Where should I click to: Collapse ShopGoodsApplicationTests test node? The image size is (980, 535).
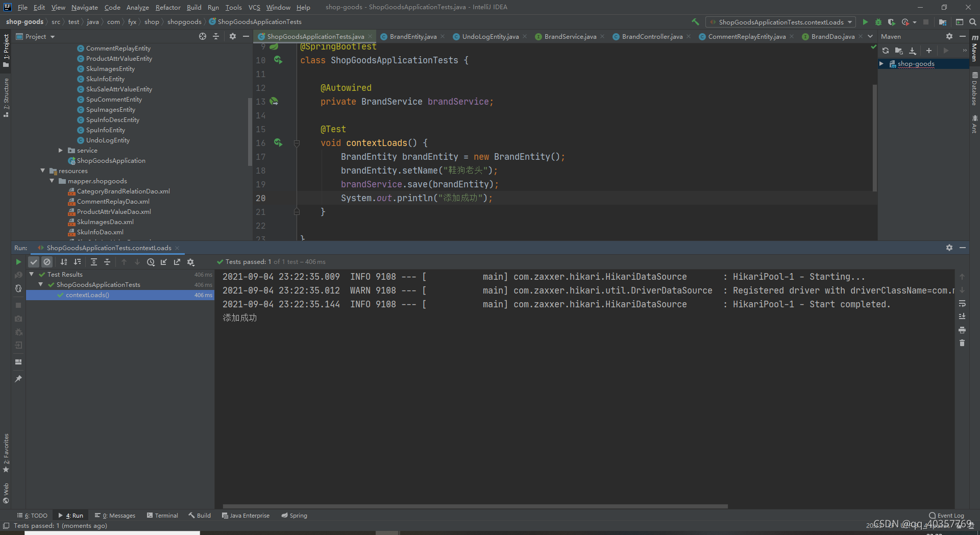[x=41, y=285]
